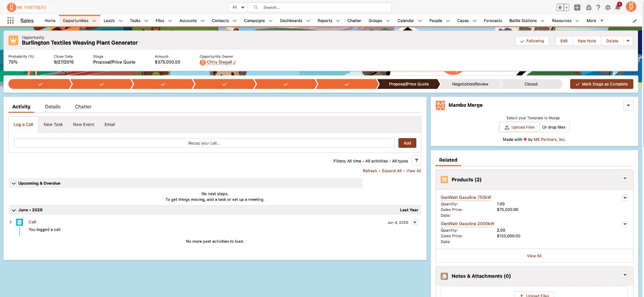Click the Recap your call input field
644x297 pixels.
[204, 143]
